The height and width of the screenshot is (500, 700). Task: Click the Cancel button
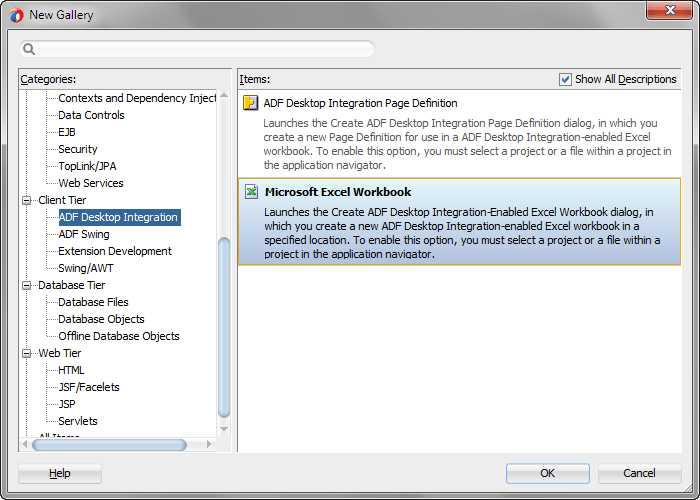tap(639, 473)
